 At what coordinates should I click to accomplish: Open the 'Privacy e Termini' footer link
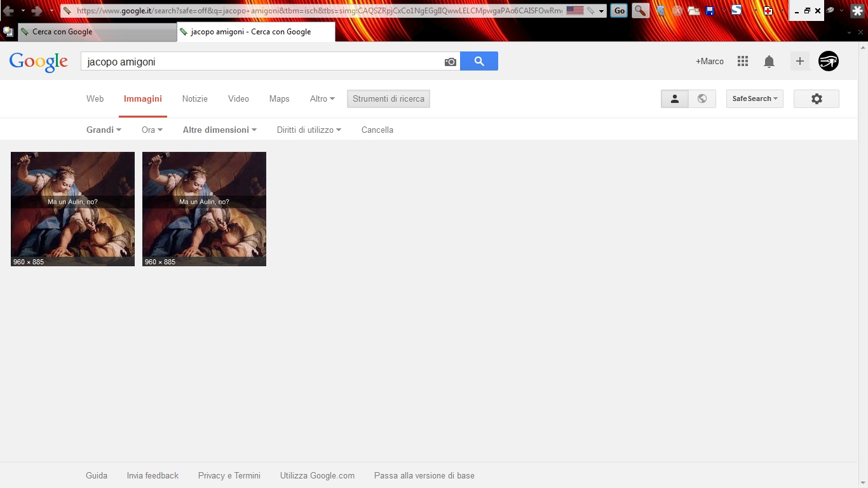pyautogui.click(x=229, y=475)
